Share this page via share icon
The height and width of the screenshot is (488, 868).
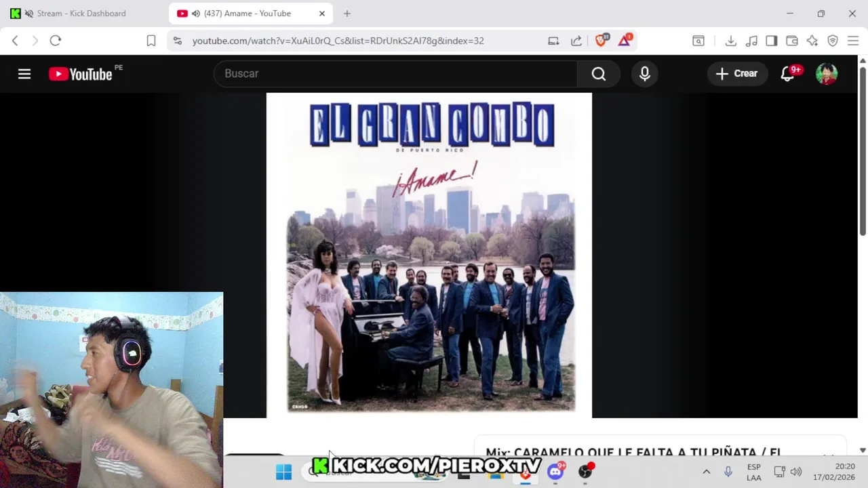pos(576,41)
